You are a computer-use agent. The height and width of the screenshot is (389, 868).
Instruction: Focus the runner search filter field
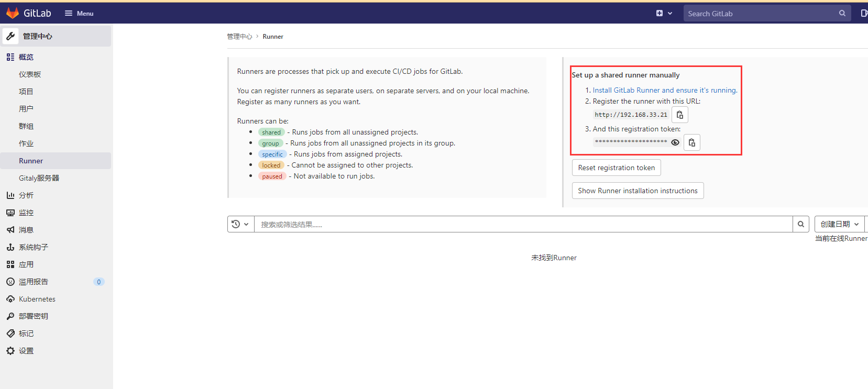click(523, 224)
